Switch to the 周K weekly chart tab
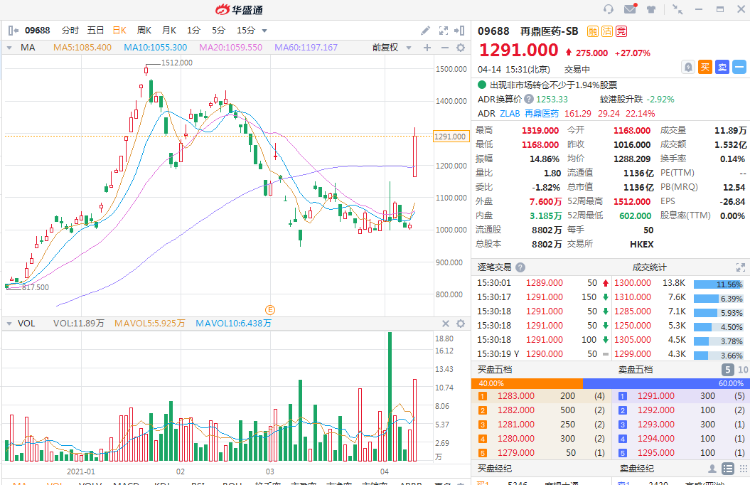Screen dimensions: 750x485 [x=144, y=30]
